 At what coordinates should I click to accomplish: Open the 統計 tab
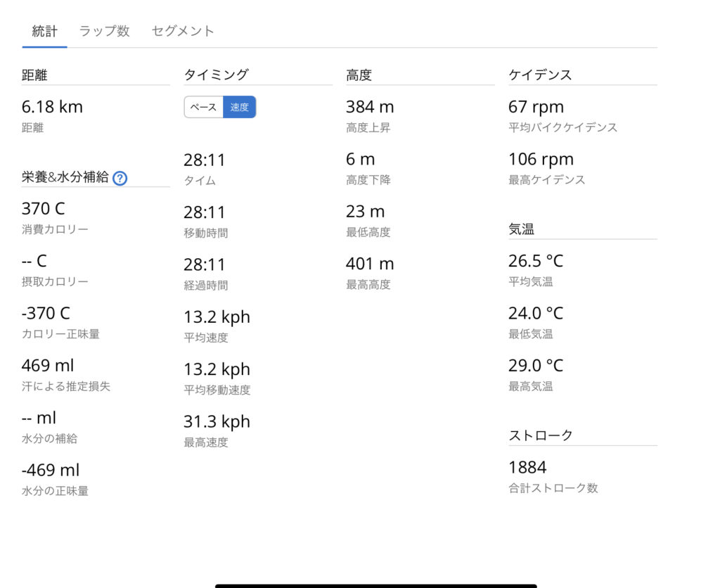(x=45, y=31)
